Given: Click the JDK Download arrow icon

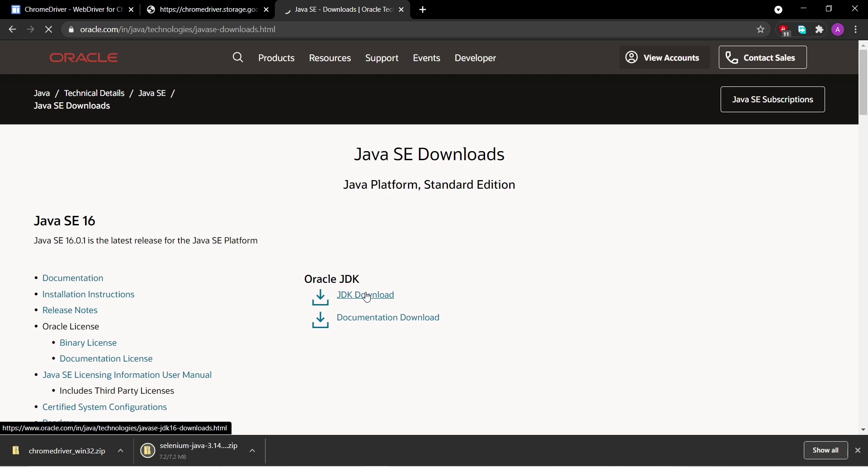Looking at the screenshot, I should pyautogui.click(x=321, y=298).
